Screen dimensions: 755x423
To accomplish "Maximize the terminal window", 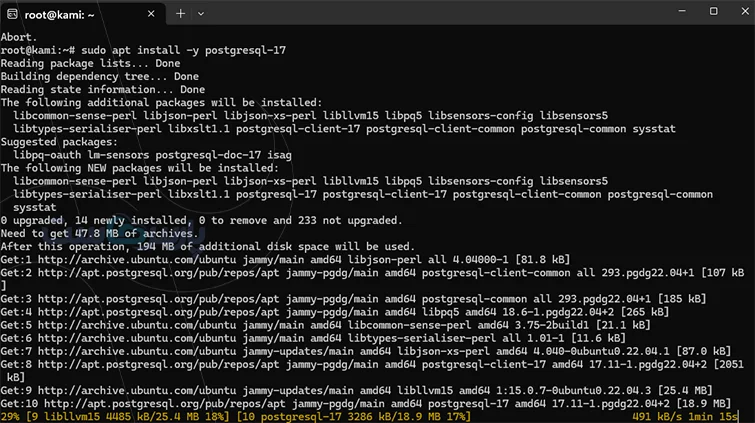I will (714, 11).
